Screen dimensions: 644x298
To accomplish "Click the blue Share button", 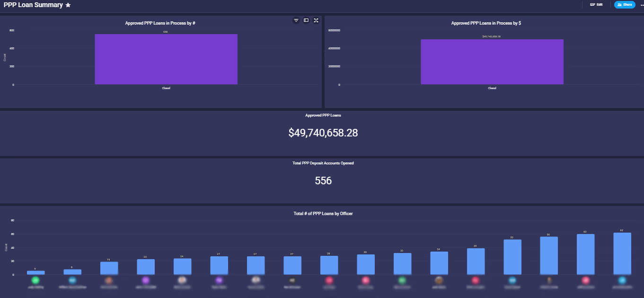I will pyautogui.click(x=625, y=5).
